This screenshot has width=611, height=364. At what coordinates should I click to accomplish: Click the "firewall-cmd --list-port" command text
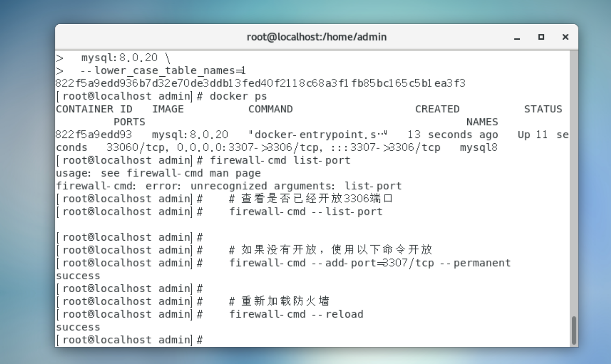click(x=305, y=212)
